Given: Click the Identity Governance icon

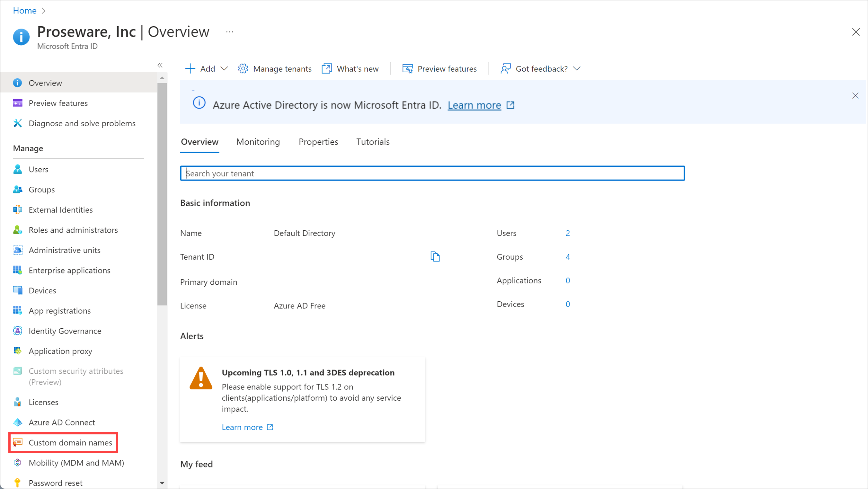Looking at the screenshot, I should coord(18,331).
